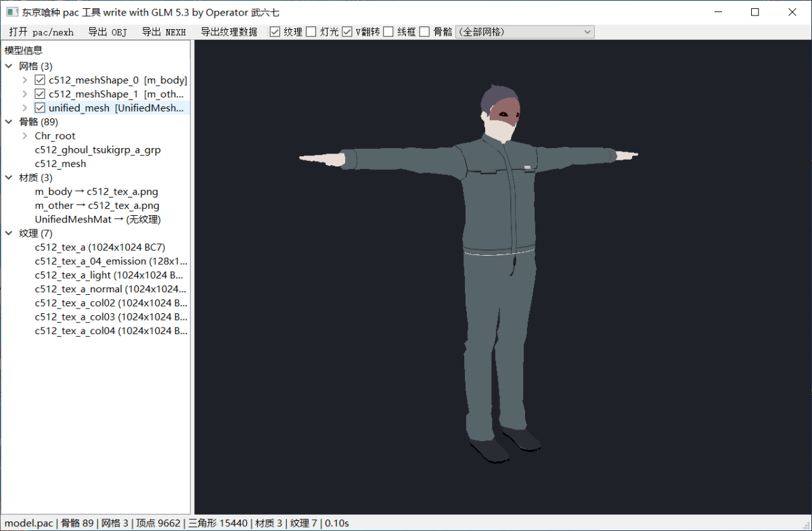Select c512_meshShape_0 [m_body] mesh row

(x=118, y=80)
